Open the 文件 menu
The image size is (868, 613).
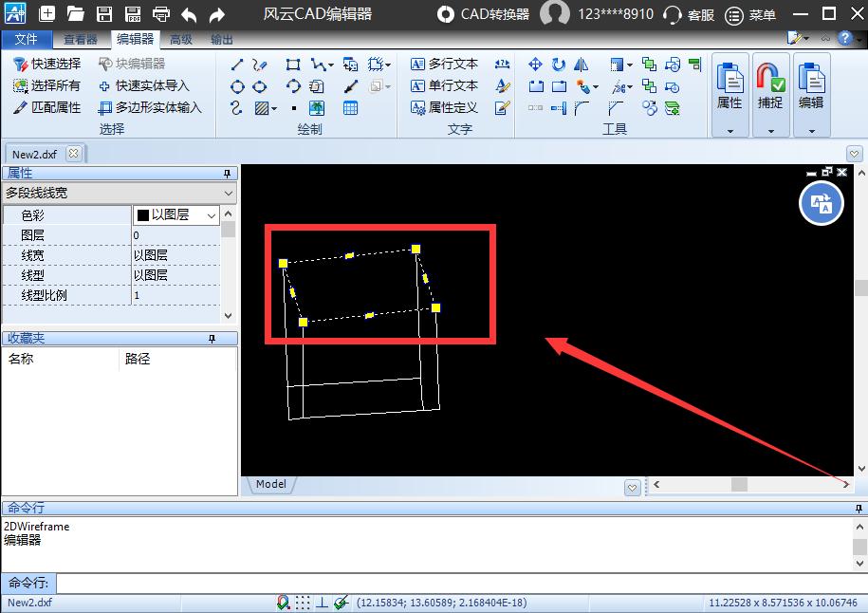pyautogui.click(x=28, y=39)
